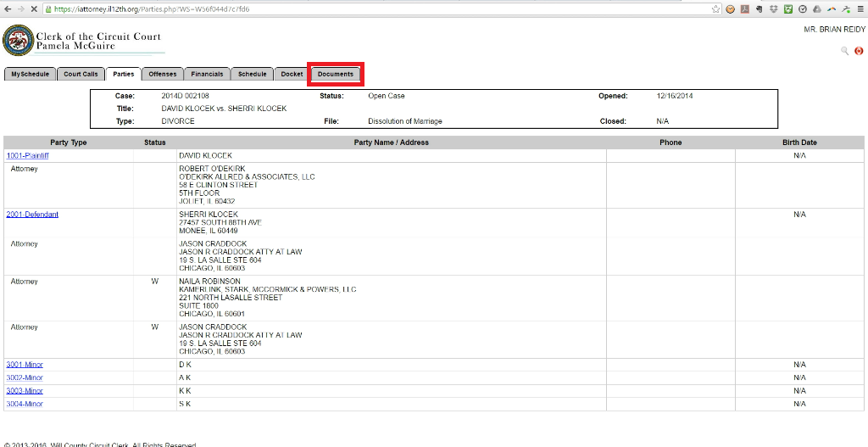Image resolution: width=868 pixels, height=447 pixels.
Task: Open the 1001-Plaintiff party link
Action: tap(27, 156)
